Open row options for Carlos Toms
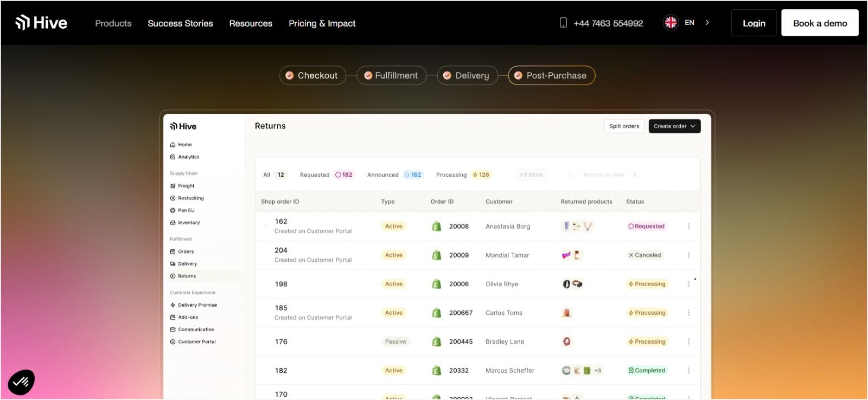This screenshot has height=400, width=868. tap(688, 313)
